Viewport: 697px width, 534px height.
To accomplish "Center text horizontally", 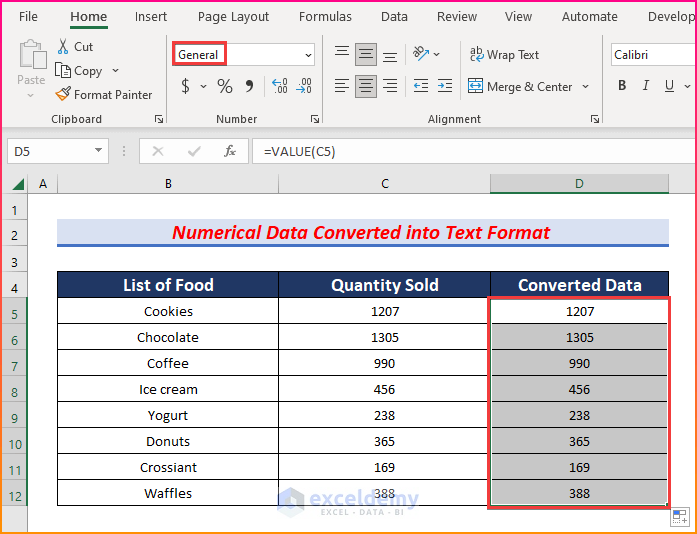I will [x=366, y=86].
